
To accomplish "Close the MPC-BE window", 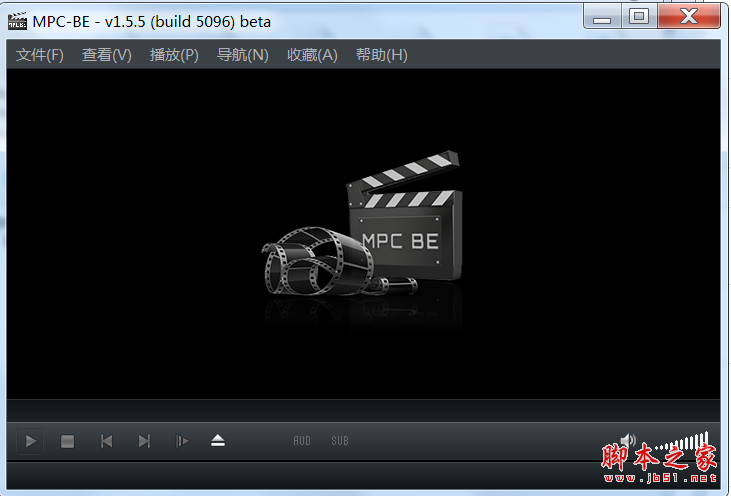I will (689, 17).
